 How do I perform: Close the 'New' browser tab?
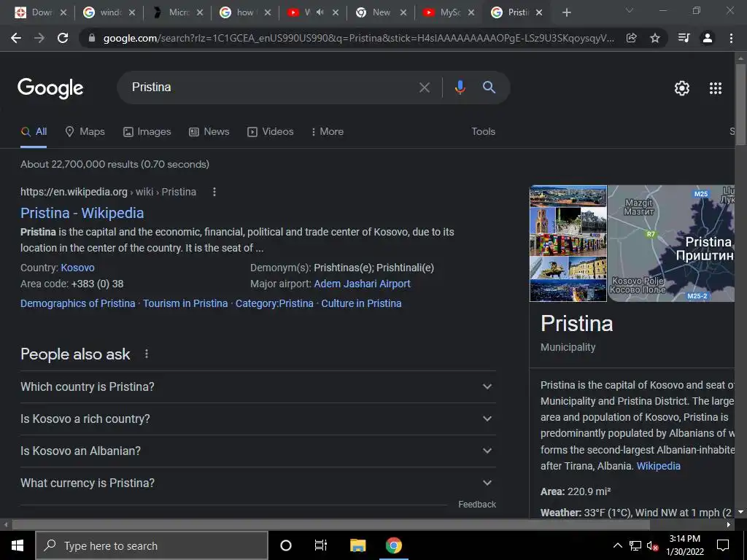pyautogui.click(x=403, y=13)
